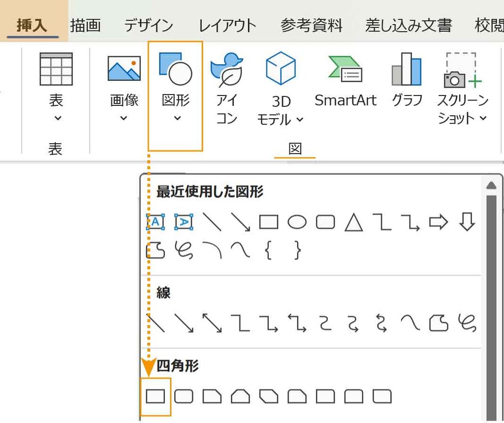
Task: Choose the straight line in the 線 section
Action: 156,323
